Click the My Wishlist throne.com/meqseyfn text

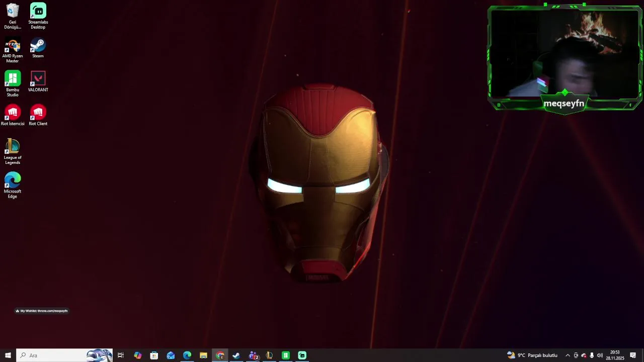[x=44, y=311]
